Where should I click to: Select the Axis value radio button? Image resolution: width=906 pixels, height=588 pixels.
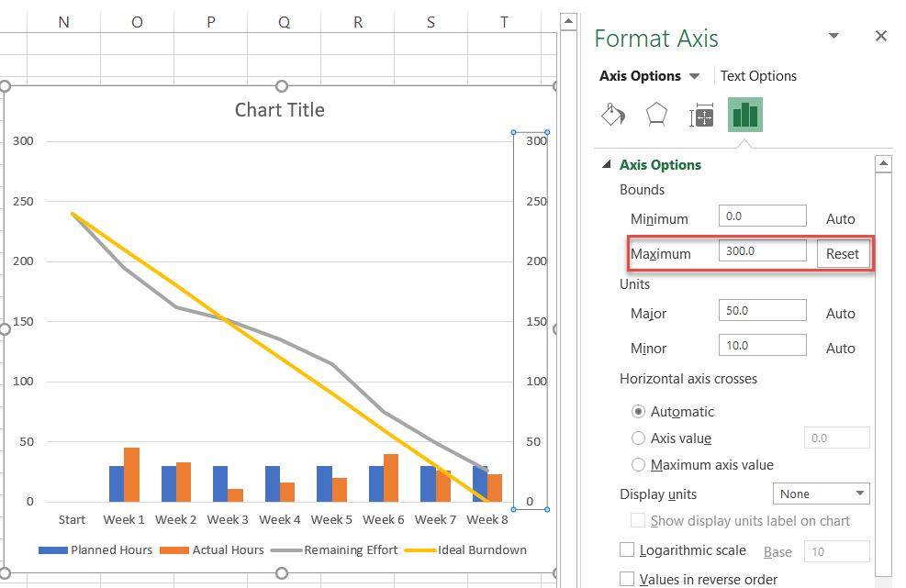tap(638, 438)
